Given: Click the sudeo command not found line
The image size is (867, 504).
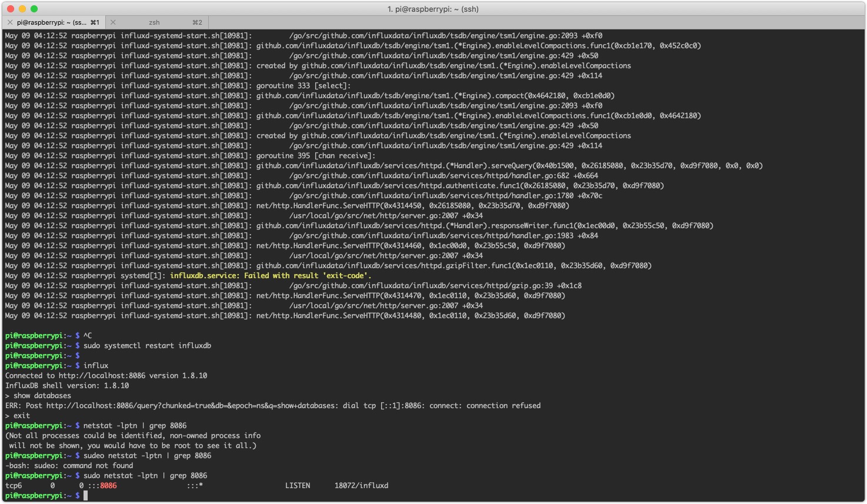Looking at the screenshot, I should pyautogui.click(x=68, y=465).
